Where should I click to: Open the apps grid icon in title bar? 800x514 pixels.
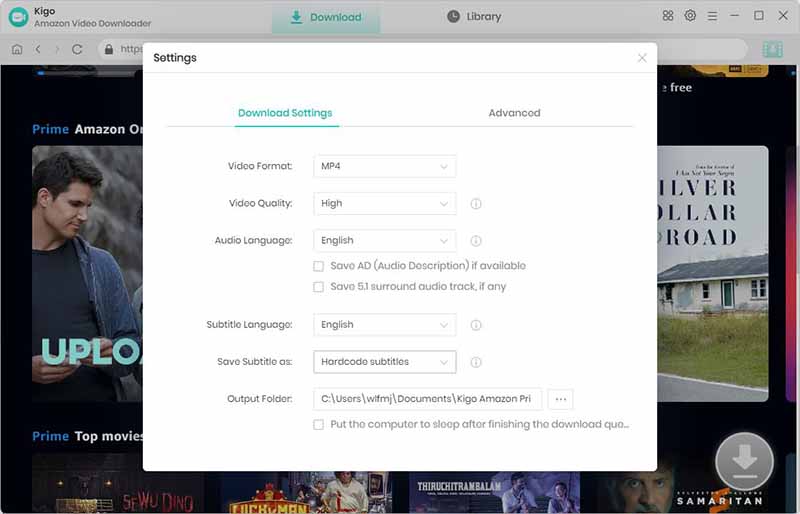(668, 16)
